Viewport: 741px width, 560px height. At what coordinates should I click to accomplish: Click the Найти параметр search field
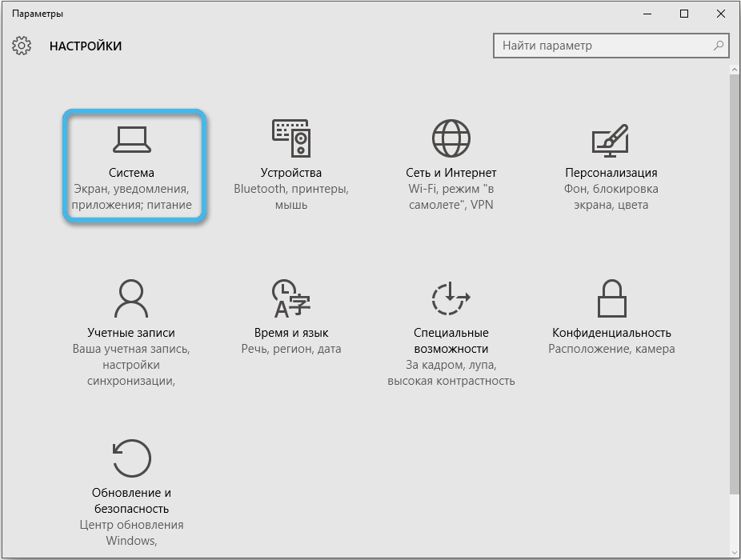(611, 46)
